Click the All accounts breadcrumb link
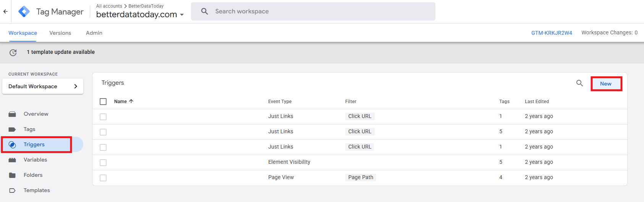This screenshot has height=202, width=644. coord(109,6)
